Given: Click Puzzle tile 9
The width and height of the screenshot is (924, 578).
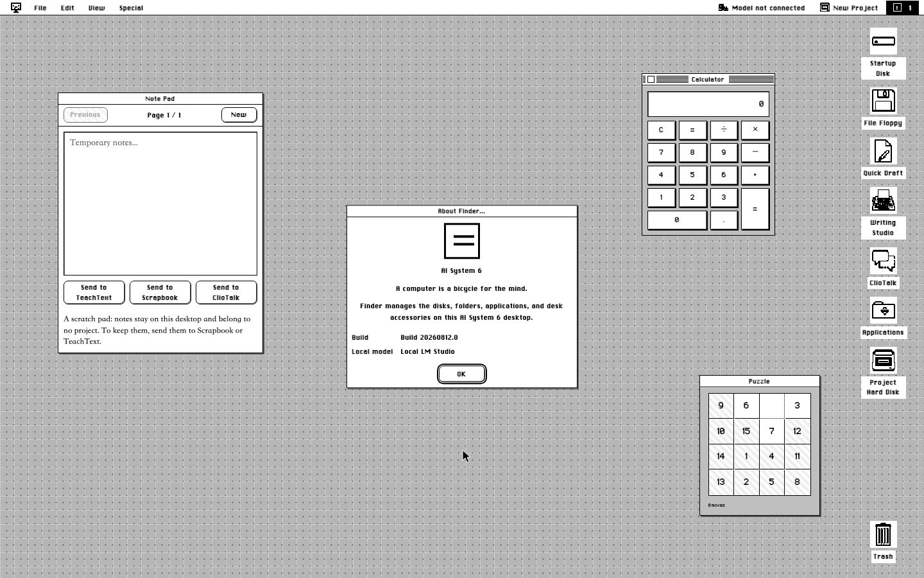Looking at the screenshot, I should pos(721,406).
